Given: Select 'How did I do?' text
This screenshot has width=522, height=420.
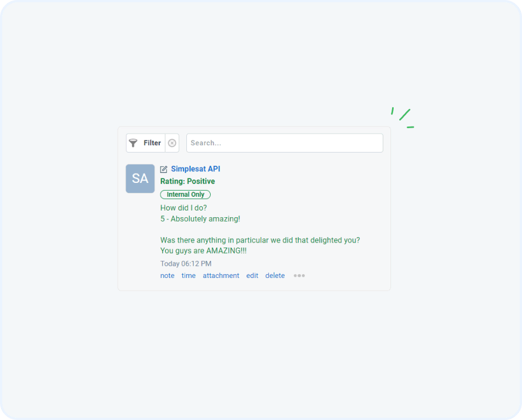Looking at the screenshot, I should pos(184,208).
